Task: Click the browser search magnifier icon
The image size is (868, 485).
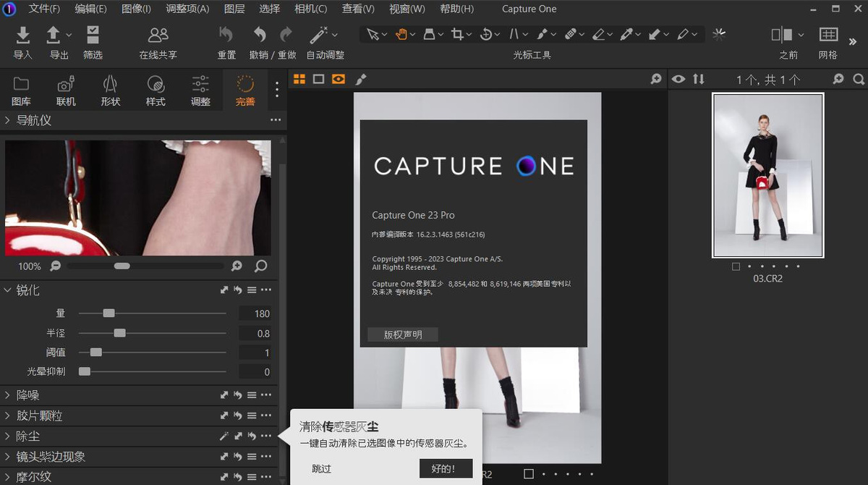Action: [859, 79]
